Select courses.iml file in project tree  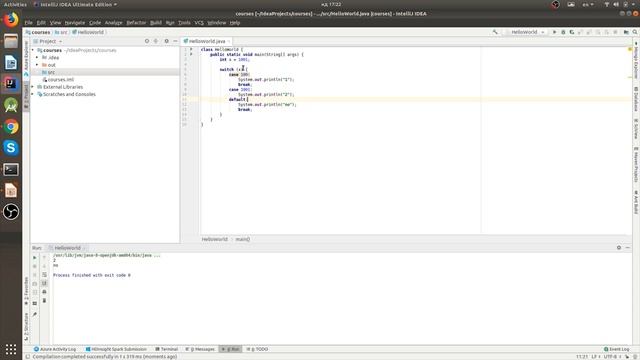pos(58,80)
